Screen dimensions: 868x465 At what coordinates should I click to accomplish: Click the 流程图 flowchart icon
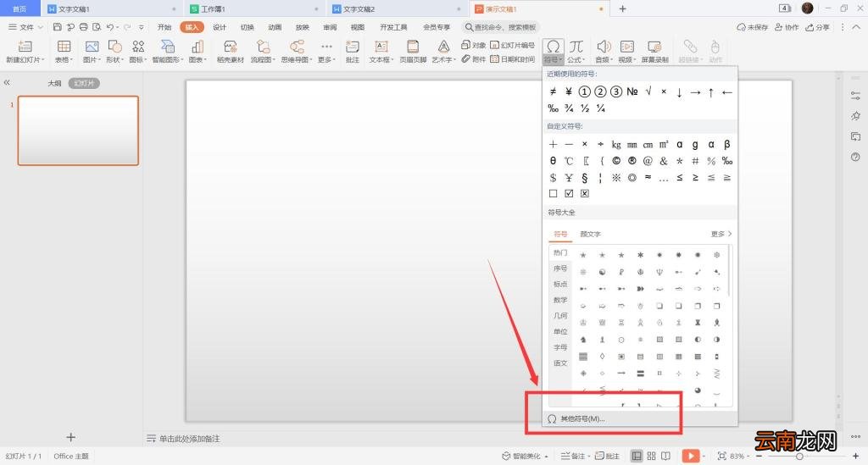pyautogui.click(x=263, y=47)
